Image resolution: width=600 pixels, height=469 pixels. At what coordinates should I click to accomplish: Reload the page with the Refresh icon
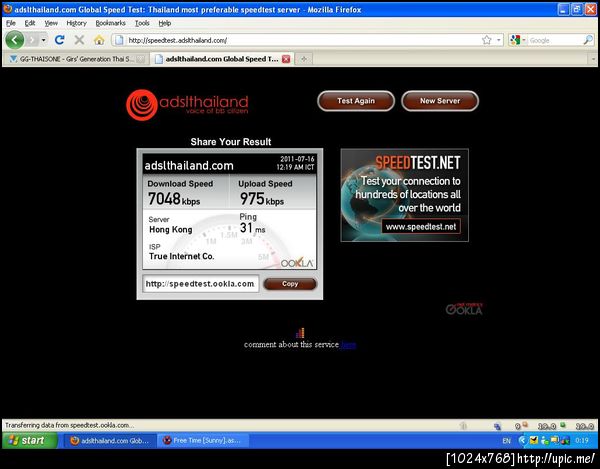[59, 40]
